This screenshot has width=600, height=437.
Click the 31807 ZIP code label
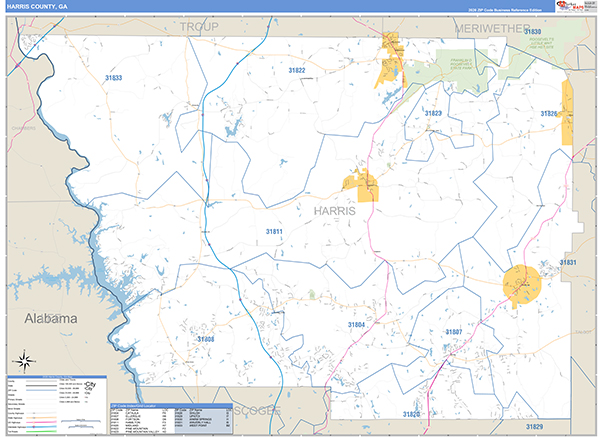[x=454, y=332]
